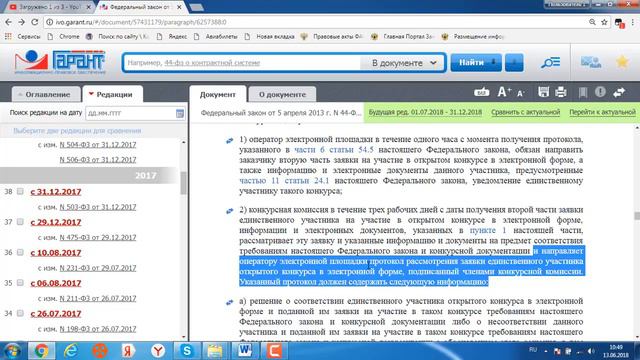The width and height of the screenshot is (640, 360).
Task: Check the box for edition 36
Action: pyautogui.click(x=20, y=252)
